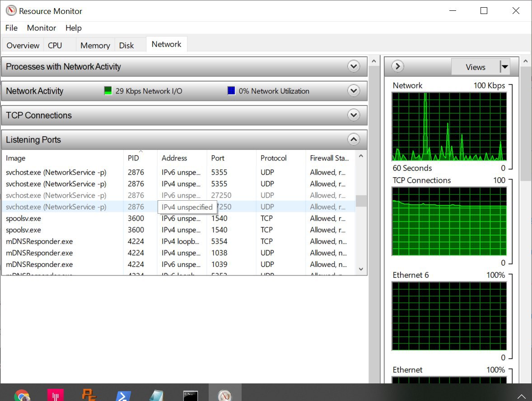532x401 pixels.
Task: Select svchost.exe row with port 27250 IPv6
Action: tap(178, 195)
